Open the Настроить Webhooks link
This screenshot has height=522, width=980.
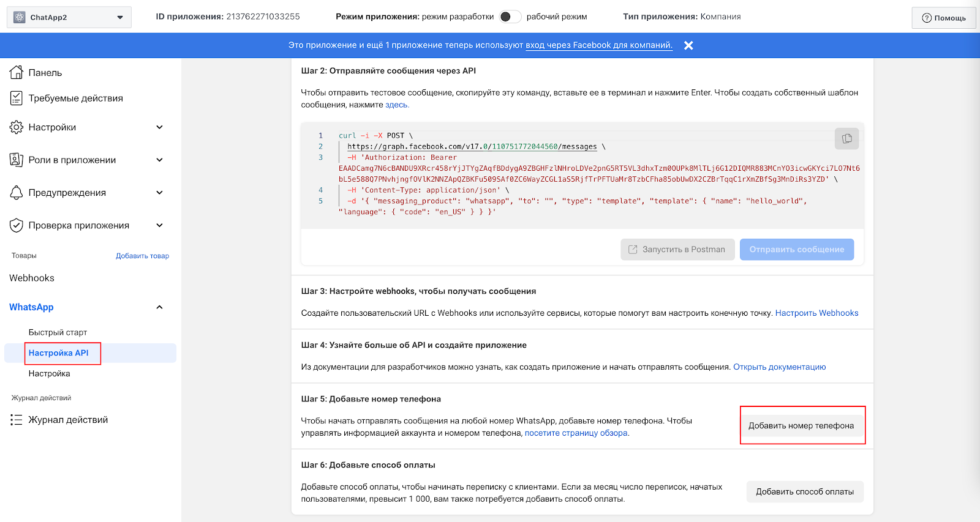(x=817, y=313)
